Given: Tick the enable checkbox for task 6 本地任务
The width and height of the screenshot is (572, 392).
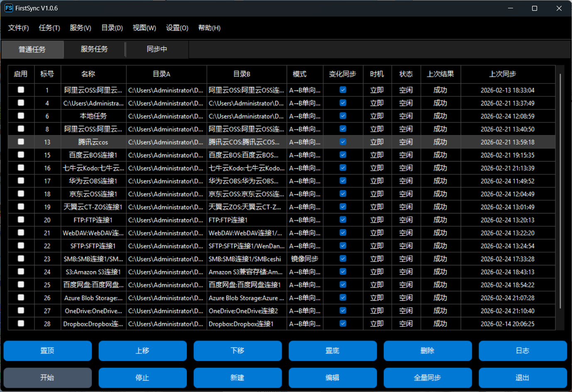Looking at the screenshot, I should 21,116.
